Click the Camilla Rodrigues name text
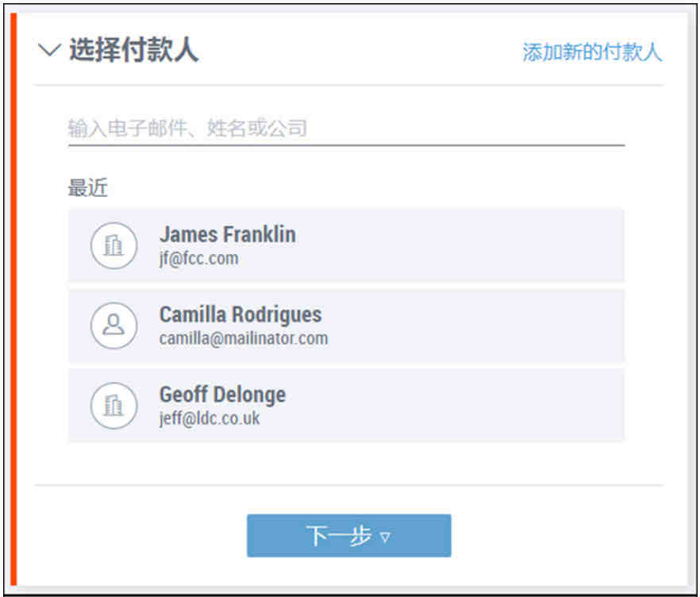 [x=240, y=314]
